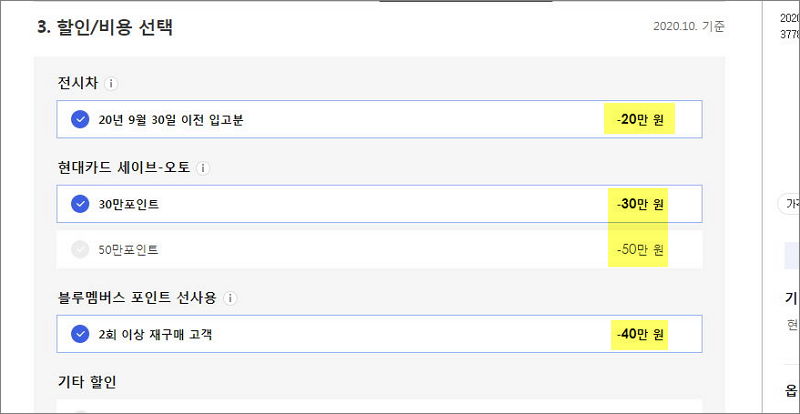
Task: Click the 3. 할인/비용 선택 heading
Action: [x=105, y=28]
